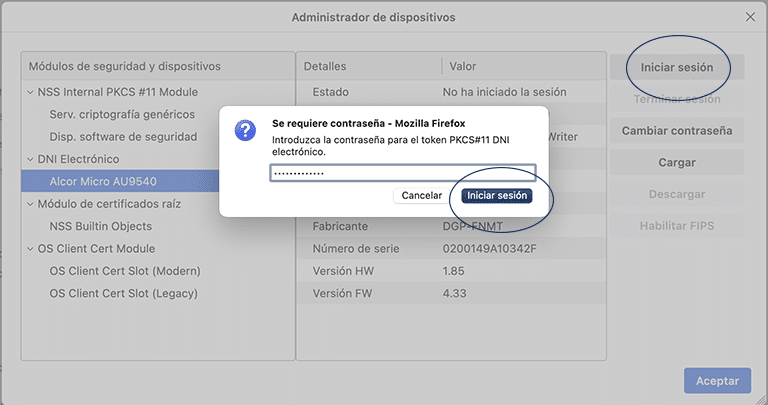Click the Módulos de seguridad y dispositivos header

point(124,66)
